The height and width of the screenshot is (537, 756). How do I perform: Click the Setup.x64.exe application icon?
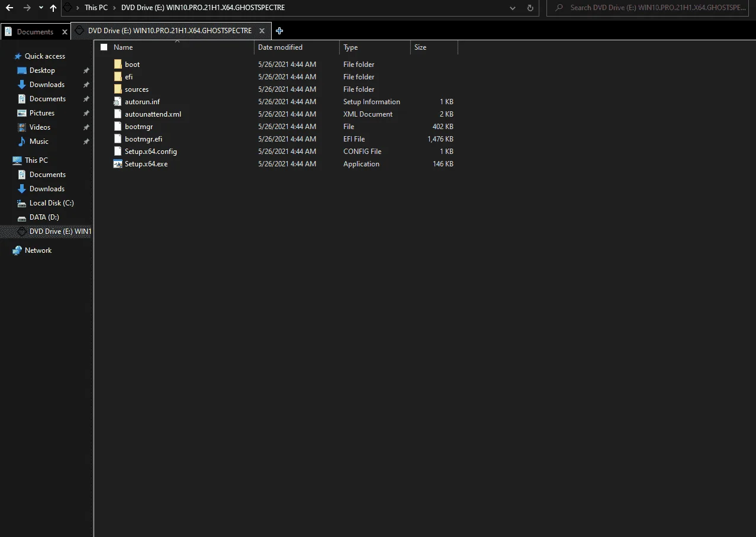(117, 163)
